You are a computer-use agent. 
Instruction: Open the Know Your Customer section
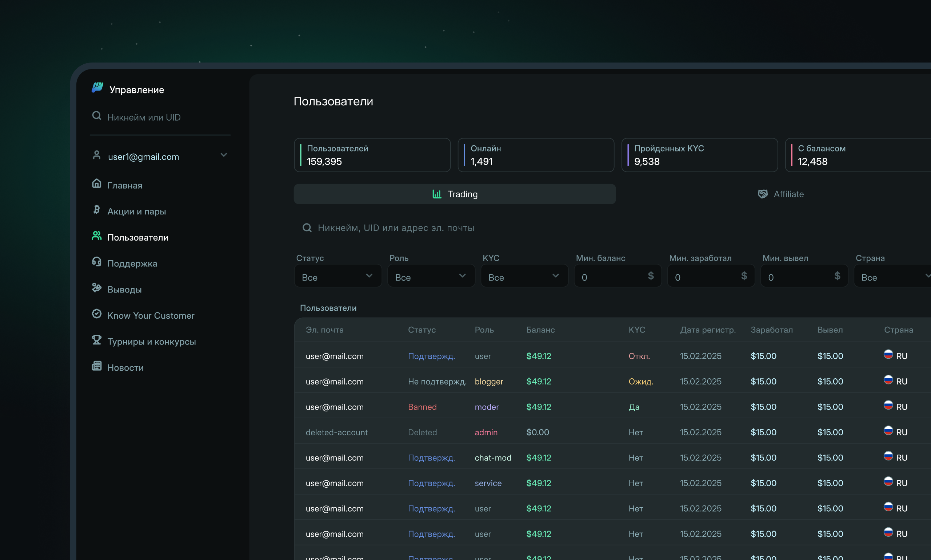coord(151,315)
